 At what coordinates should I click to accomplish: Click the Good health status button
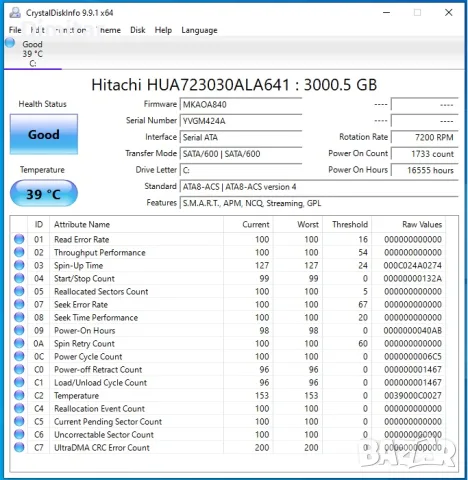(44, 134)
